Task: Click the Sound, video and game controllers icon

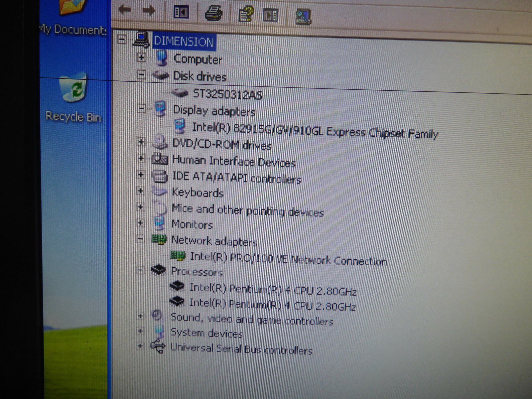Action: (x=157, y=315)
